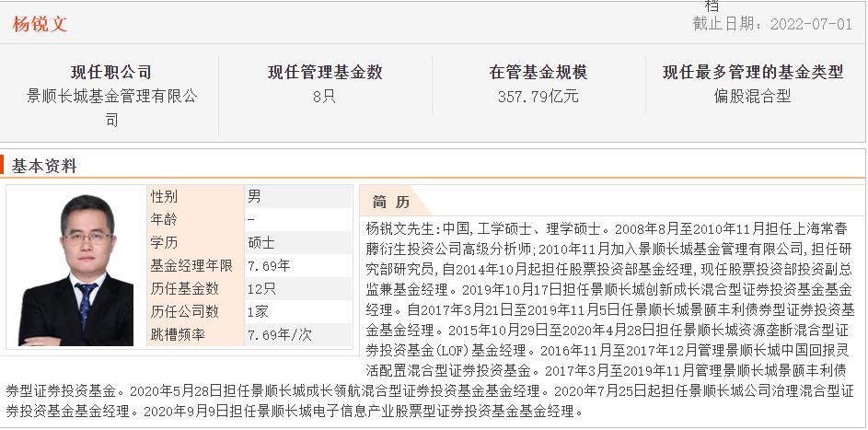Click the 历任基金数 label cell
The height and width of the screenshot is (430, 868).
(195, 289)
